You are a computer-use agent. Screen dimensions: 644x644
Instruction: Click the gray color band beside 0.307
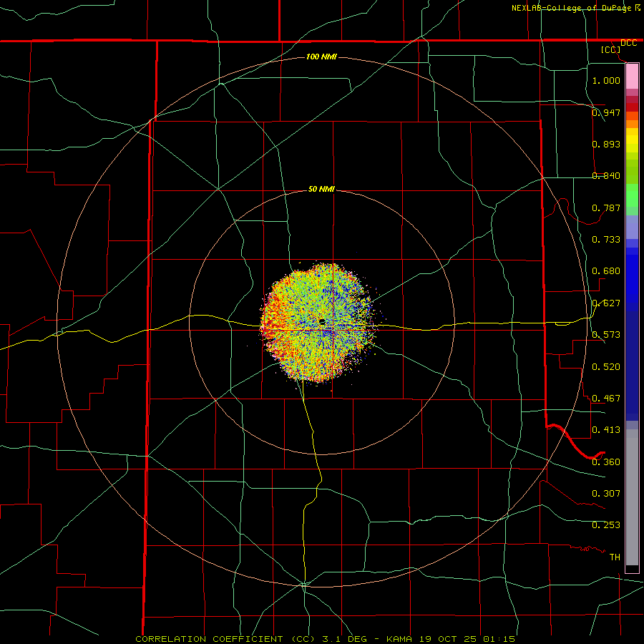click(632, 497)
